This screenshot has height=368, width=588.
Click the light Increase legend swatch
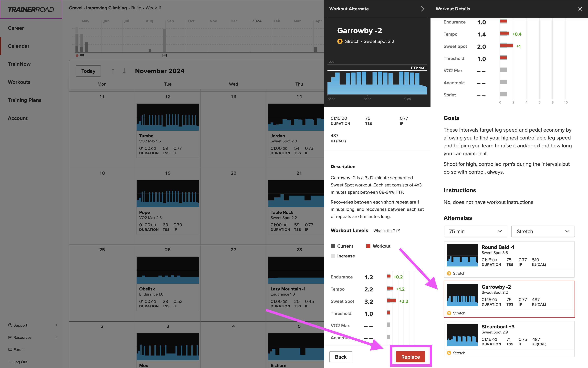pyautogui.click(x=333, y=256)
